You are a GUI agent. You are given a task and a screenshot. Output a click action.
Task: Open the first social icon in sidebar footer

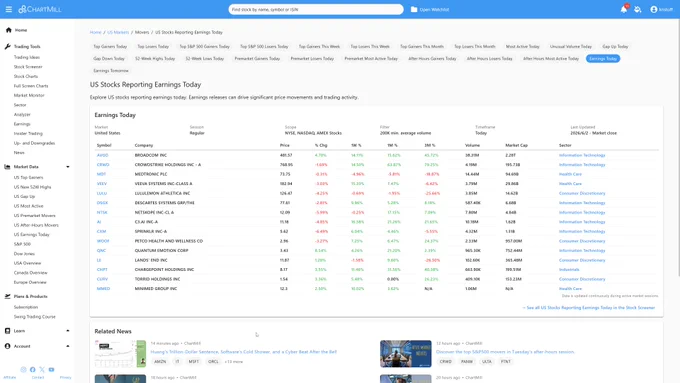coord(23,370)
